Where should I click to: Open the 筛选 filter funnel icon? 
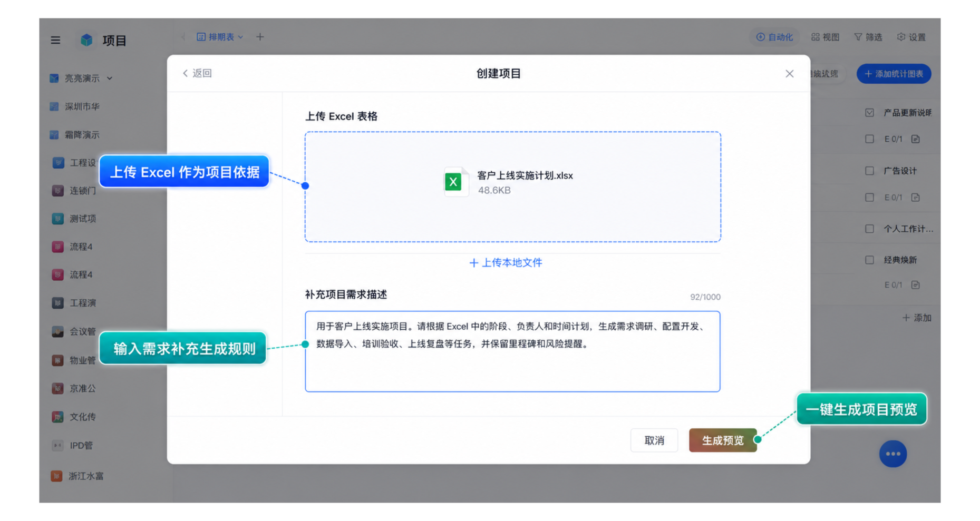pos(858,37)
